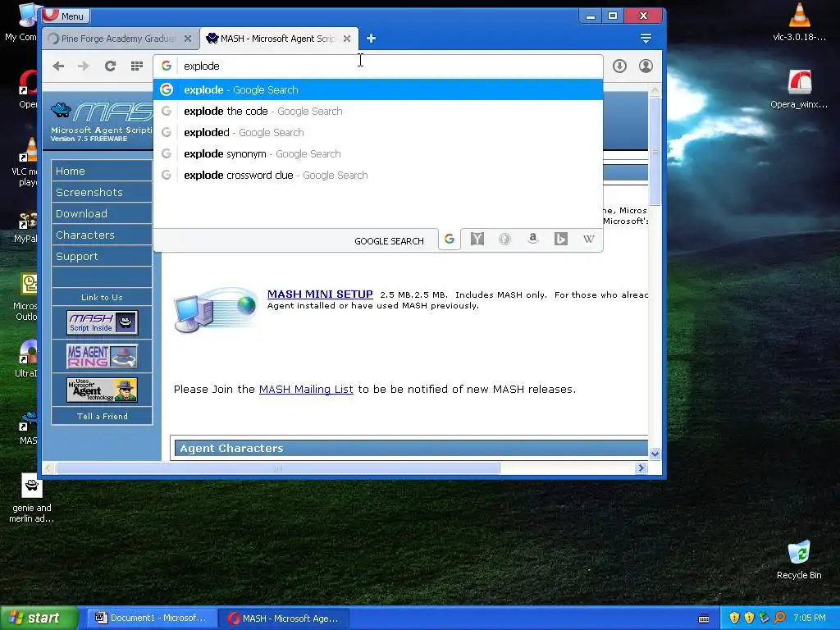Open Characters in MASH sidebar
This screenshot has width=840, height=630.
coord(102,235)
